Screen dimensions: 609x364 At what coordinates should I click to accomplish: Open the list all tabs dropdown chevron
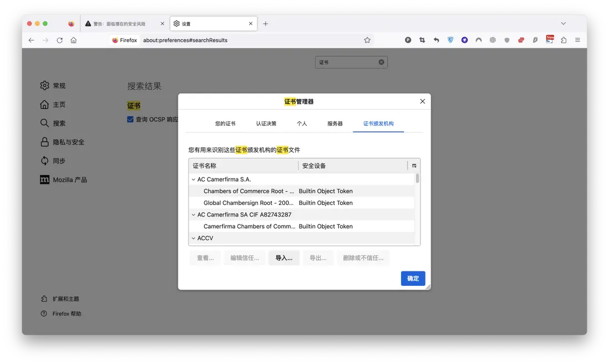[x=563, y=23]
